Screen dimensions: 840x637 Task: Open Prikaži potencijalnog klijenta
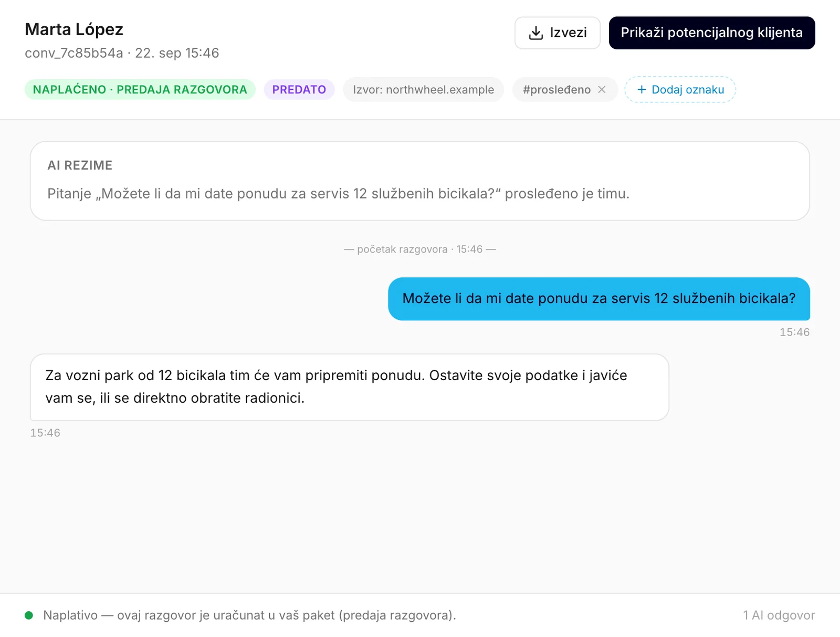point(711,33)
